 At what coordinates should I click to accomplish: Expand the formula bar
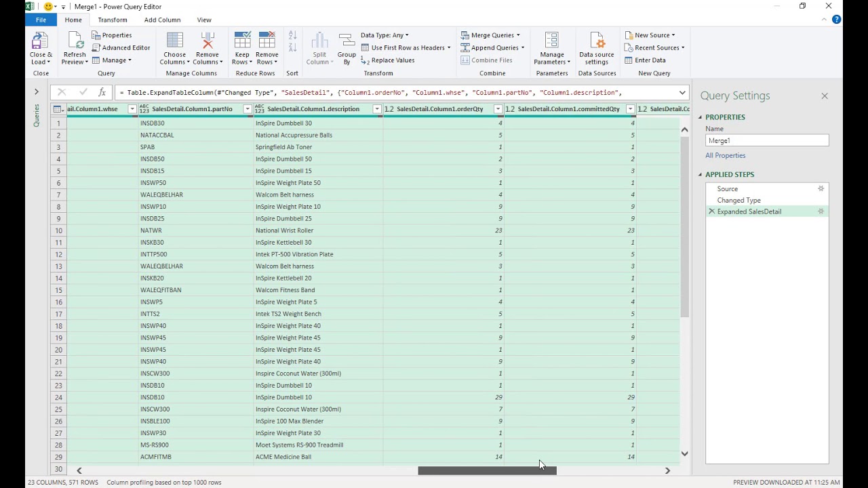point(682,92)
